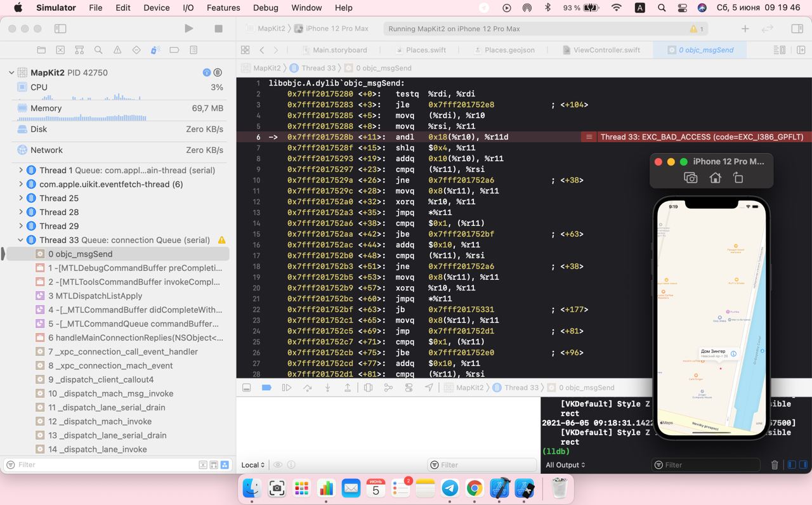
Task: Click the EXC_BAD_ACCESS error annotation
Action: click(x=696, y=137)
